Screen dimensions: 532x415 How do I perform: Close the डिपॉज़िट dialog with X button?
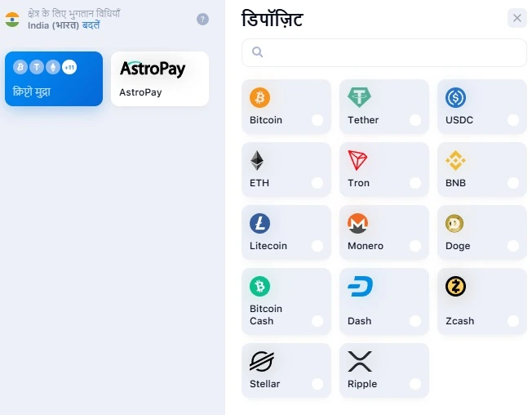tap(517, 18)
